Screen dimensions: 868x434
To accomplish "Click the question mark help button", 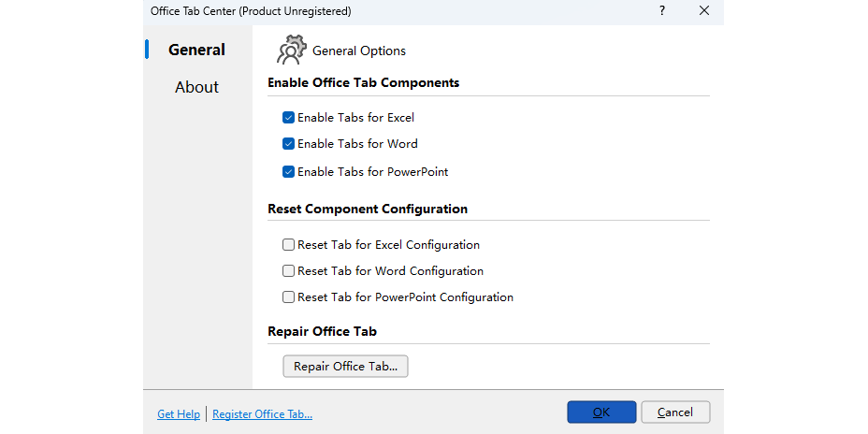I will coord(662,11).
